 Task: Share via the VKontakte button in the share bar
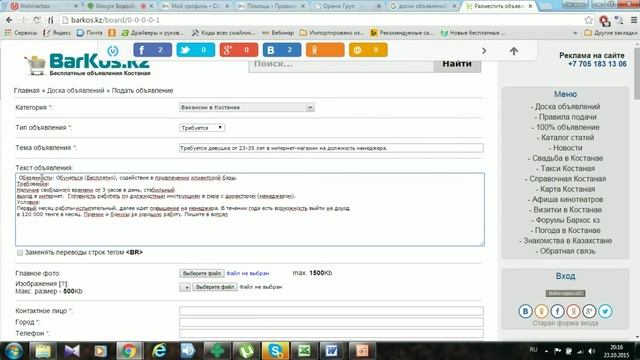(282, 50)
